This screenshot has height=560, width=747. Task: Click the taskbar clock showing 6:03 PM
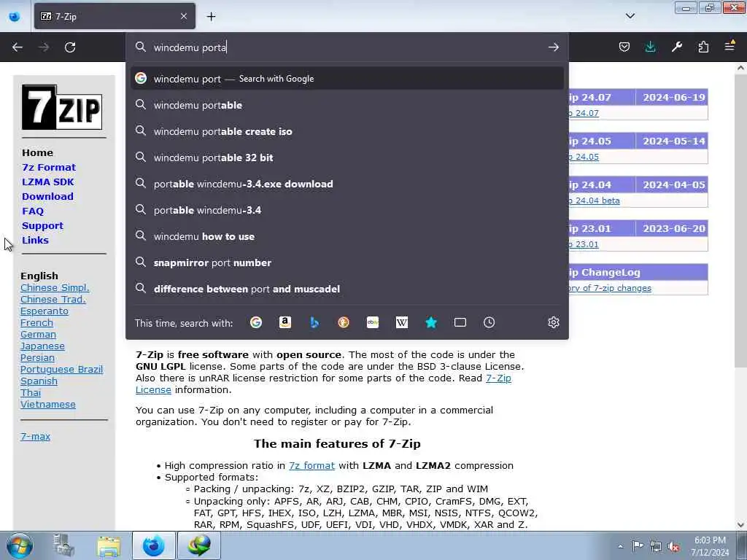[x=710, y=546]
